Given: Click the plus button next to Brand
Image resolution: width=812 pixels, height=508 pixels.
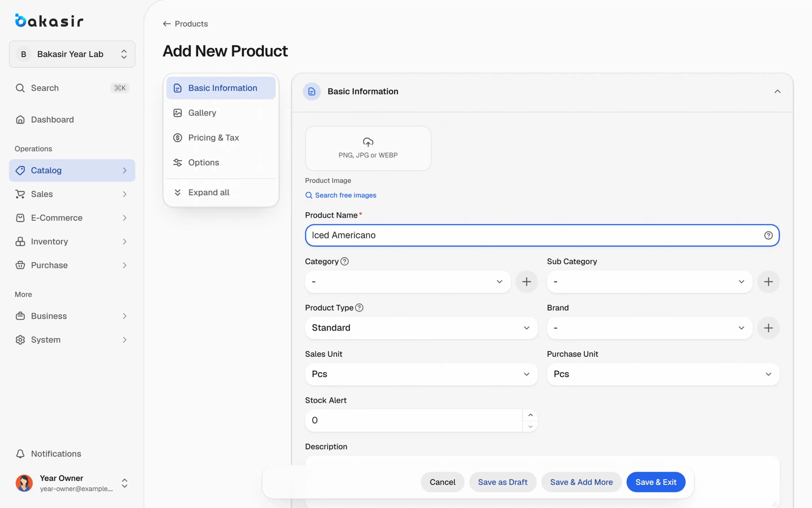Looking at the screenshot, I should pyautogui.click(x=768, y=328).
